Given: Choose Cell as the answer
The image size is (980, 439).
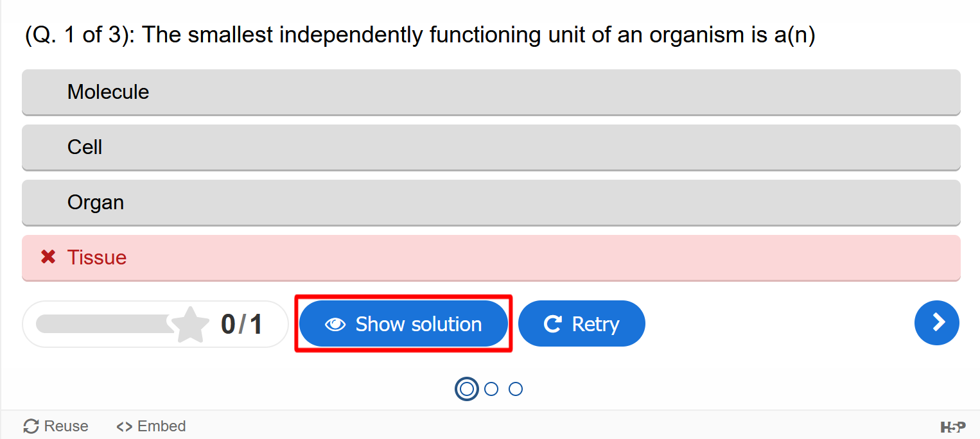Looking at the screenshot, I should click(x=491, y=147).
